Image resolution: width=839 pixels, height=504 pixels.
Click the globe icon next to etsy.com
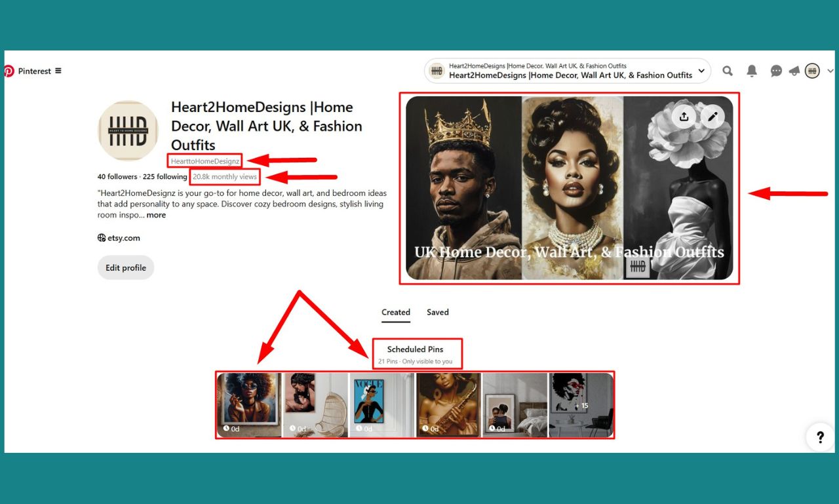click(102, 238)
